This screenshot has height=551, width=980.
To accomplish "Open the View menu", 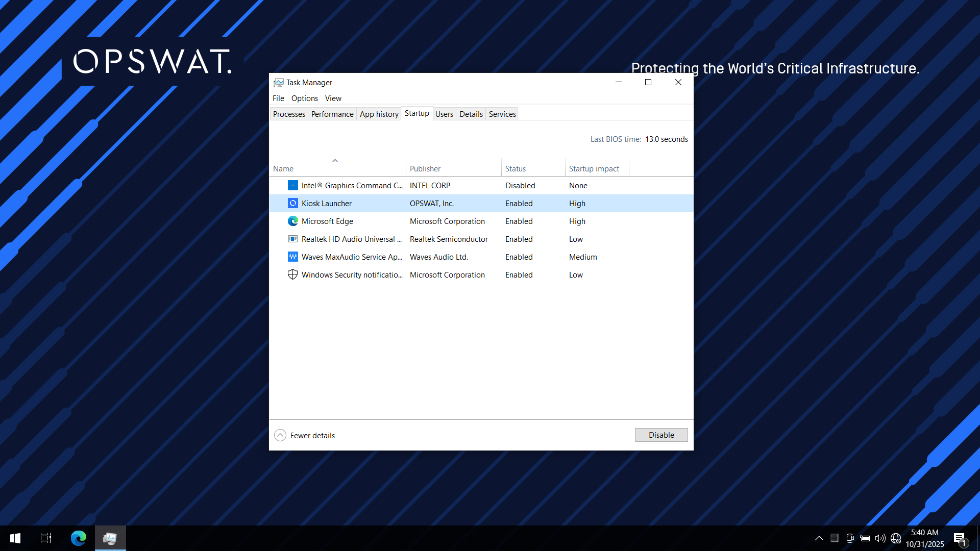I will [x=333, y=98].
